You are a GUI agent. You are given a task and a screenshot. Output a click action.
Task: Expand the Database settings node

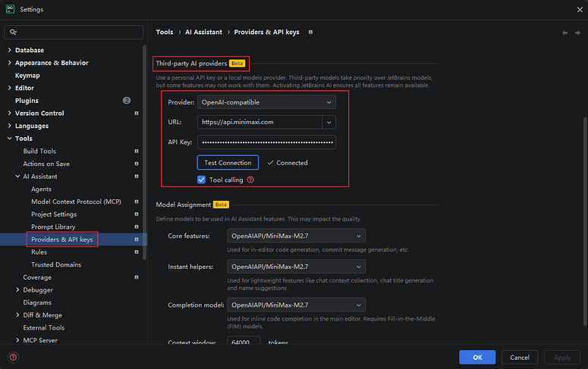(9, 50)
